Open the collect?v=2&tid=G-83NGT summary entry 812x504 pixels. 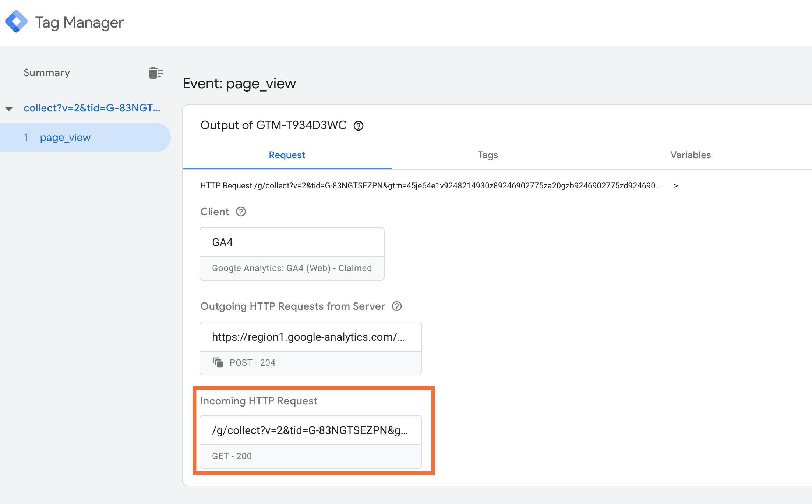pyautogui.click(x=92, y=108)
